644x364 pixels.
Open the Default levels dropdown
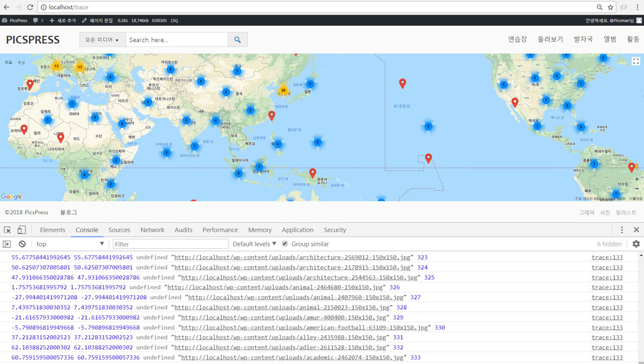click(x=254, y=244)
